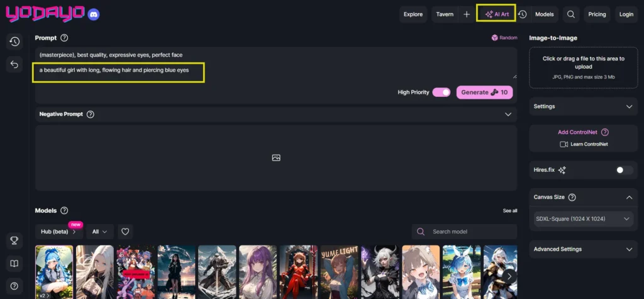Select the white-haired girl model thumbnail
The width and height of the screenshot is (644, 299).
pos(95,273)
